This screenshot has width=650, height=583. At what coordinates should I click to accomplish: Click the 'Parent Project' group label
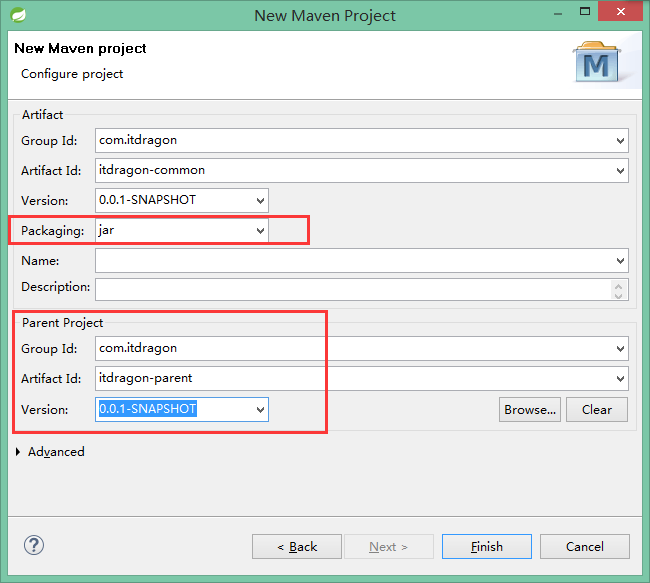[62, 323]
